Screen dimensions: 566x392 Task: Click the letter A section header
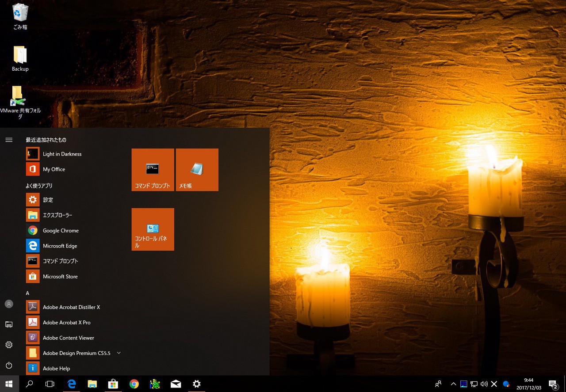pyautogui.click(x=27, y=293)
